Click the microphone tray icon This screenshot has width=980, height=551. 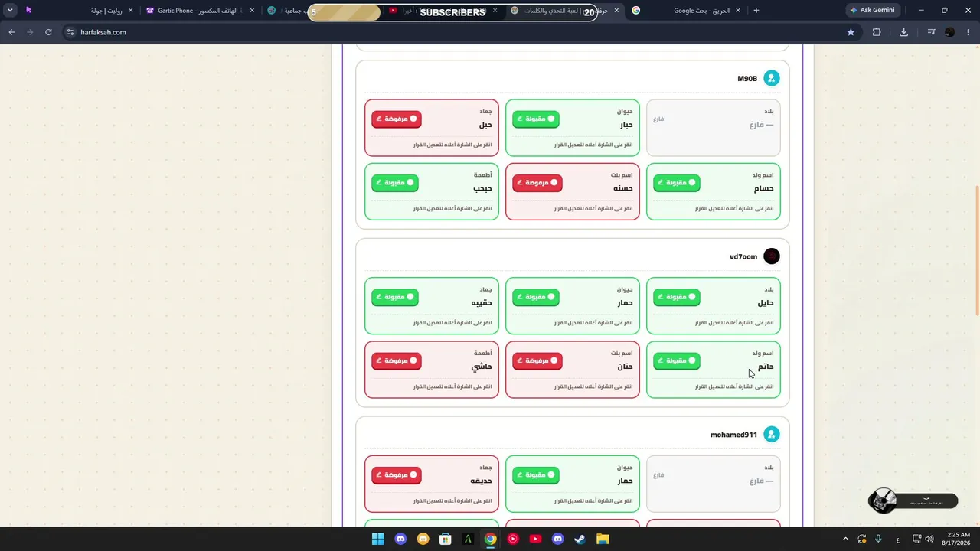[878, 539]
